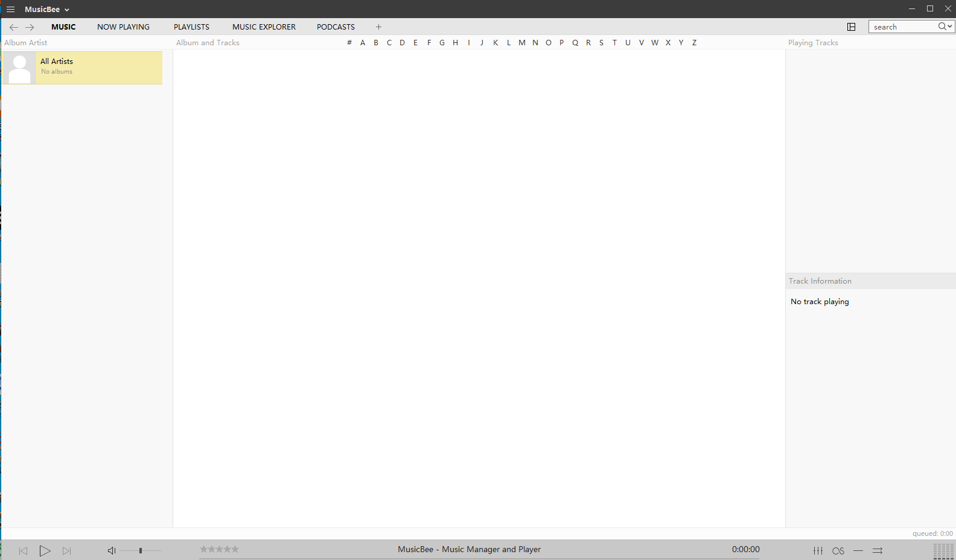The width and height of the screenshot is (956, 560).
Task: Click the Album and Tracks panel header
Action: pyautogui.click(x=208, y=43)
